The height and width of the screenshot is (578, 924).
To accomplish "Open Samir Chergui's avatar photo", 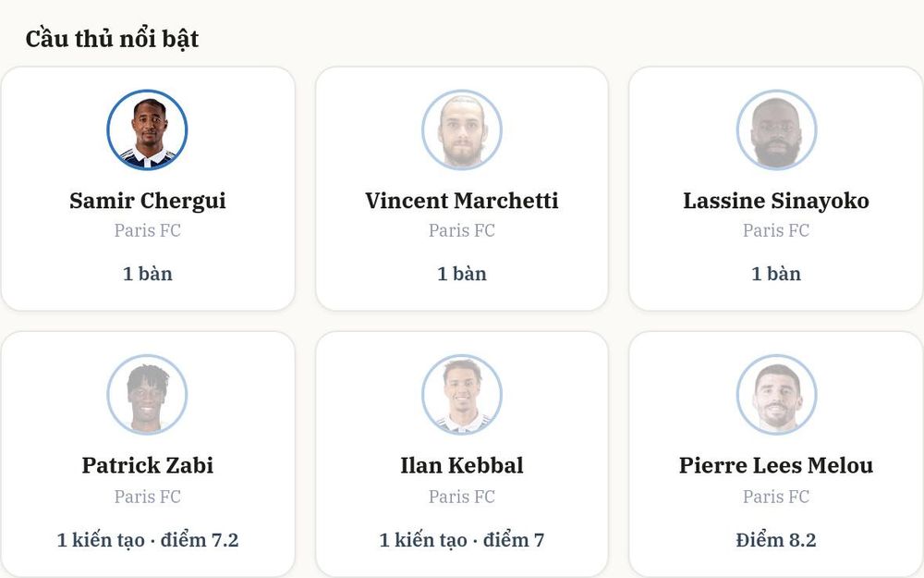I will [147, 129].
